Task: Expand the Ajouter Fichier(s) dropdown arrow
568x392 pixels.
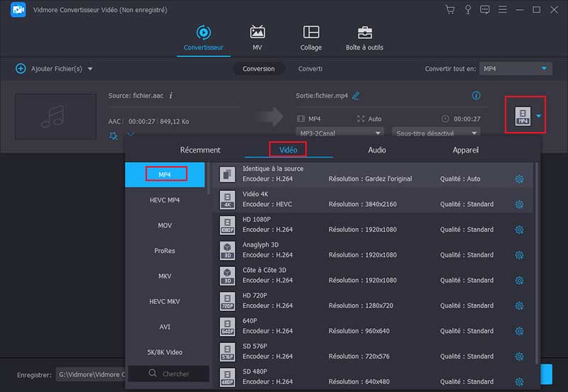Action: tap(90, 69)
